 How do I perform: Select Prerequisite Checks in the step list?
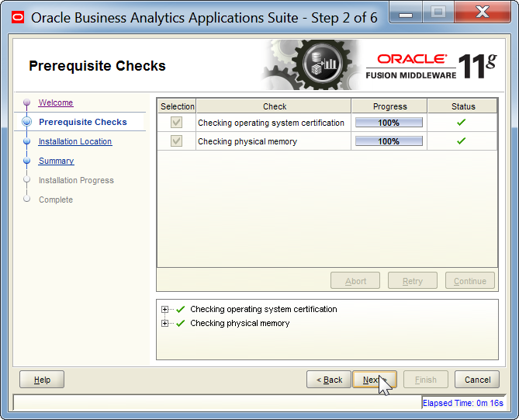83,122
